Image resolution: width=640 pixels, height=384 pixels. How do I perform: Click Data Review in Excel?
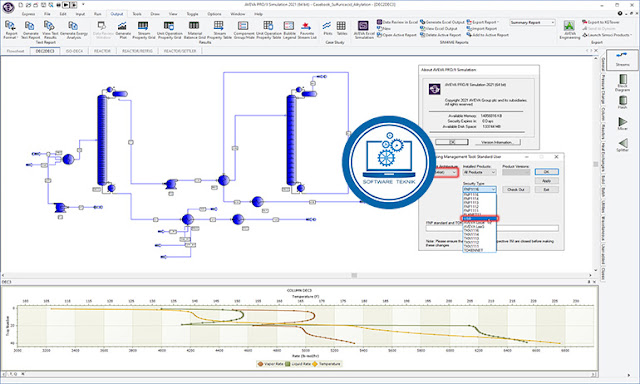[397, 22]
